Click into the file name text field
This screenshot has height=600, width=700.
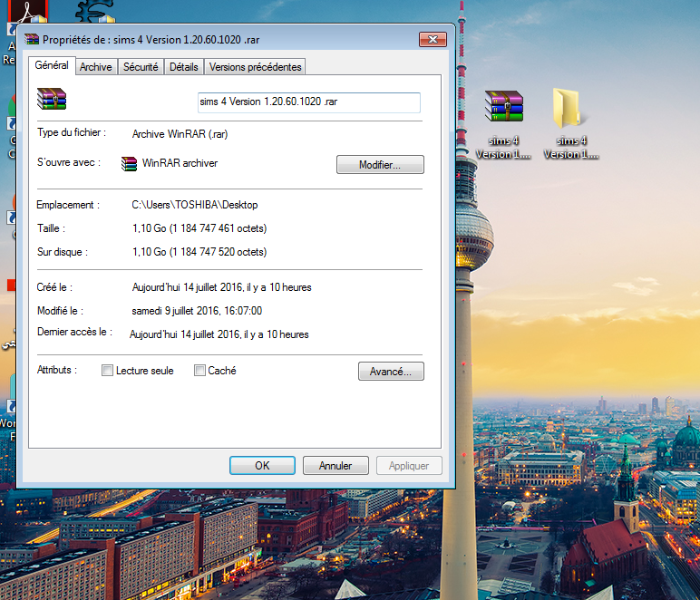pyautogui.click(x=309, y=102)
